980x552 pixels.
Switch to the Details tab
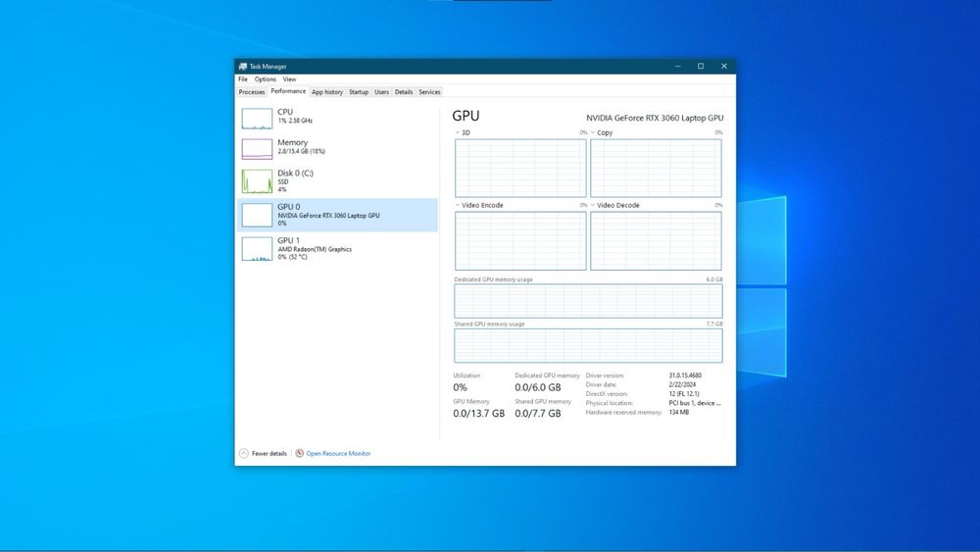coord(404,92)
